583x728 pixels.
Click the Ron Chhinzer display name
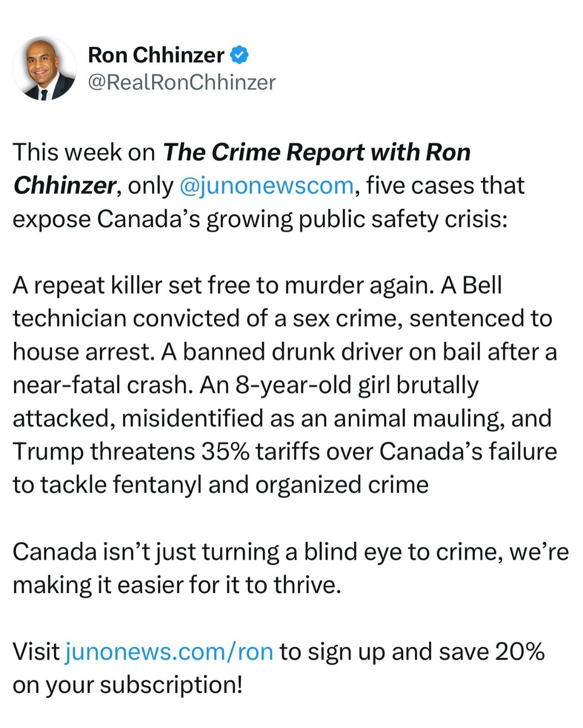click(x=156, y=55)
